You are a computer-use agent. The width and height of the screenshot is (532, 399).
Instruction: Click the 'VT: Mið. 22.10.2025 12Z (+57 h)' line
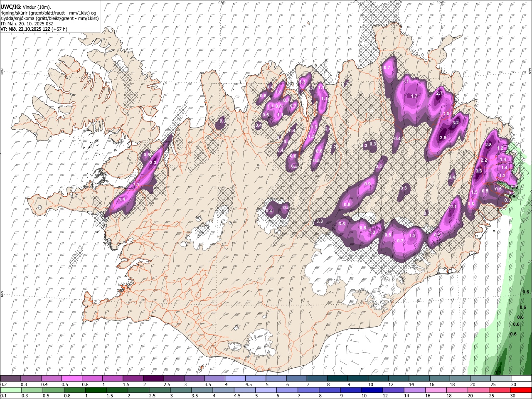(x=34, y=29)
